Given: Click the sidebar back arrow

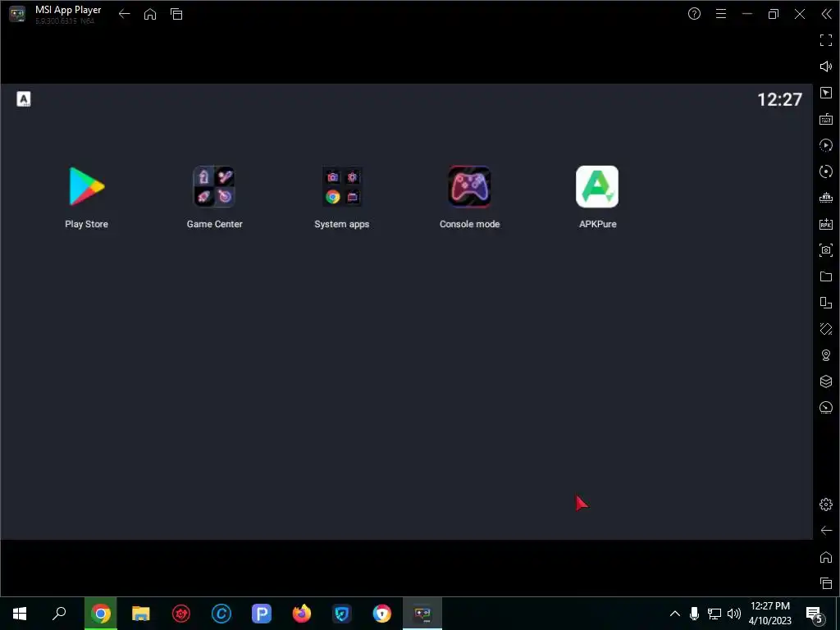Looking at the screenshot, I should coord(826,531).
